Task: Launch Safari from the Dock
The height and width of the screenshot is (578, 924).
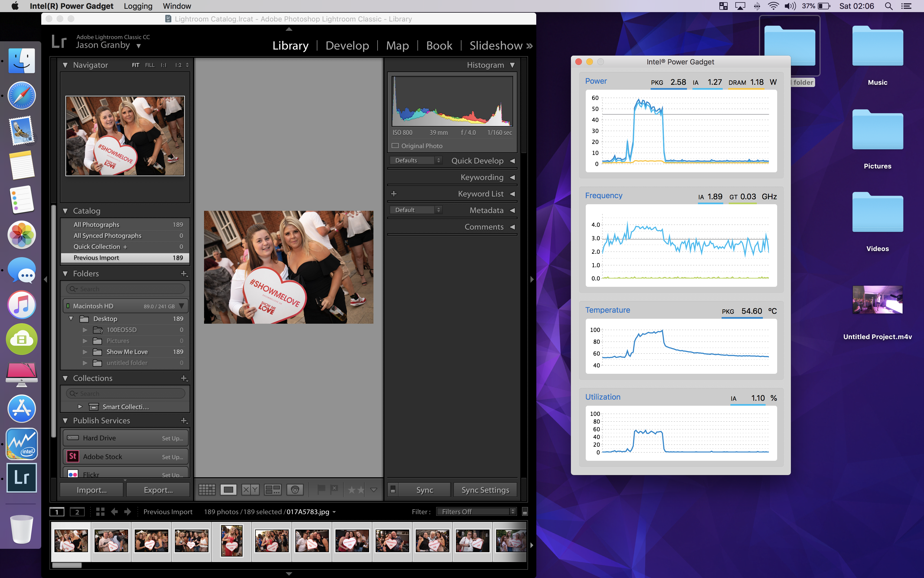Action: [22, 96]
